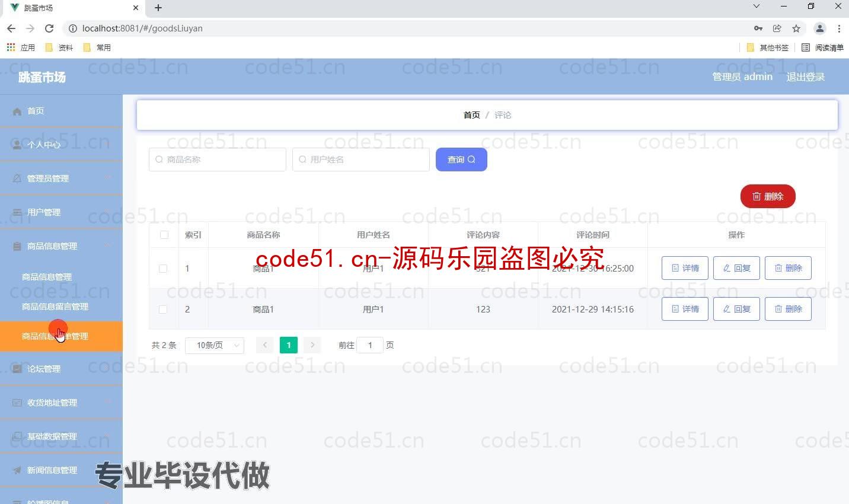Check the checkbox for row 2
Viewport: 849px width, 504px height.
163,310
